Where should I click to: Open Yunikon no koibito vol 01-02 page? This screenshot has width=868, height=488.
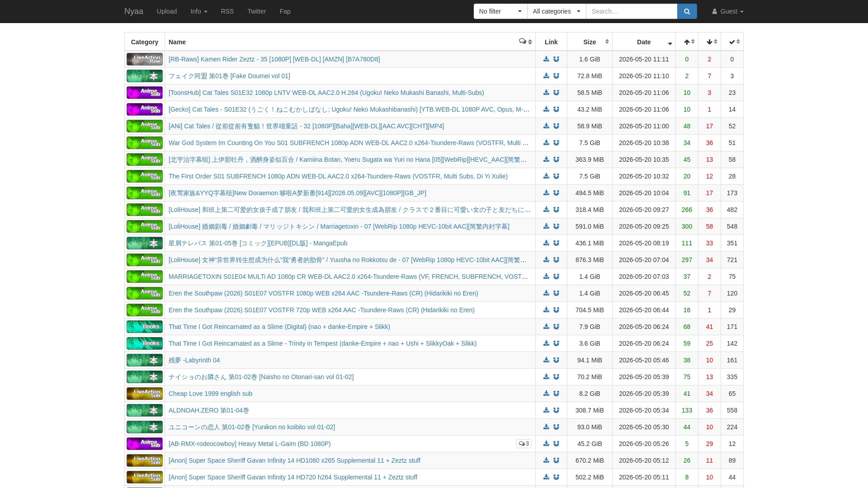[x=252, y=427]
